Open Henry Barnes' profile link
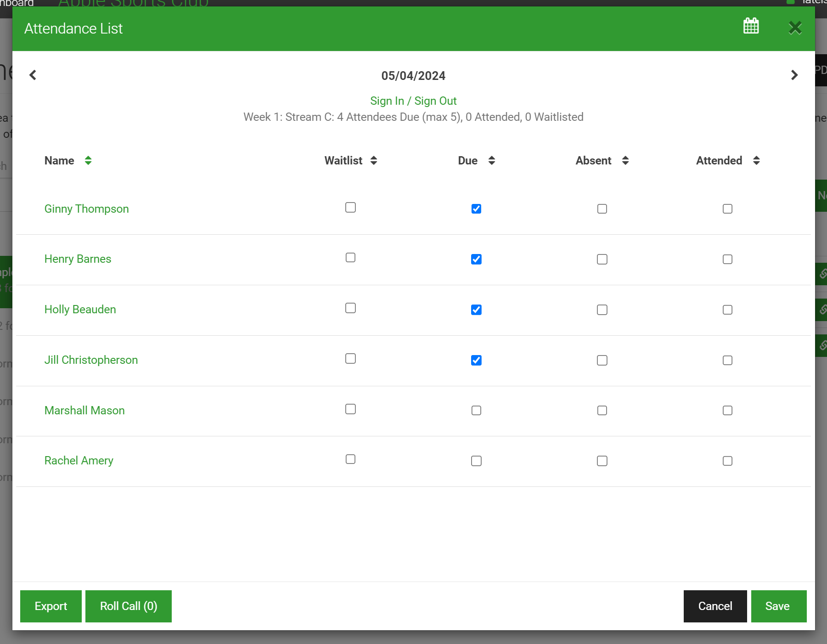 78,259
